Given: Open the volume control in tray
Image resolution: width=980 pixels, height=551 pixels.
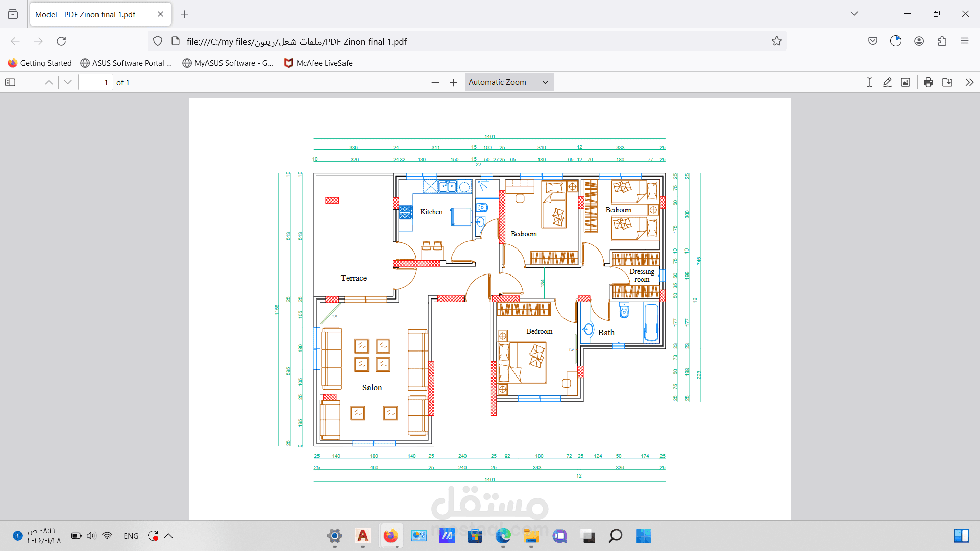Looking at the screenshot, I should (91, 536).
